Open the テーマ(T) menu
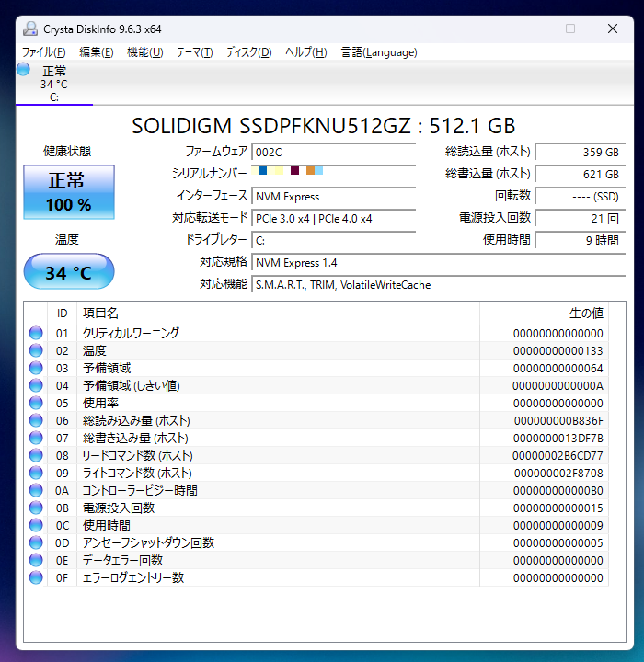The image size is (644, 662). tap(194, 52)
